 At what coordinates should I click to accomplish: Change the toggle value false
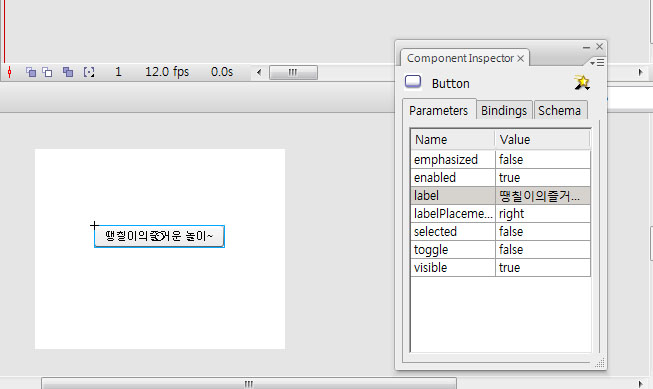[543, 250]
